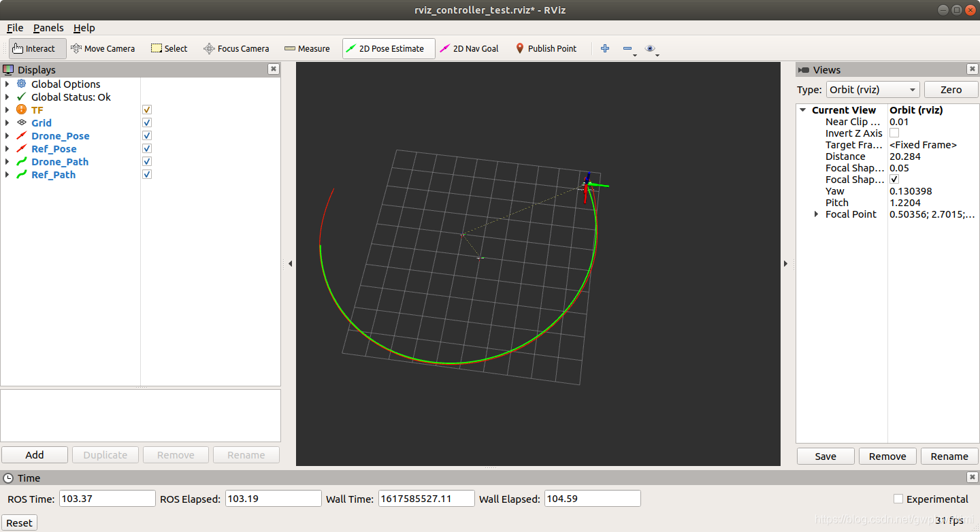The image size is (980, 532).
Task: Enable the Experimental checkbox
Action: (x=898, y=499)
